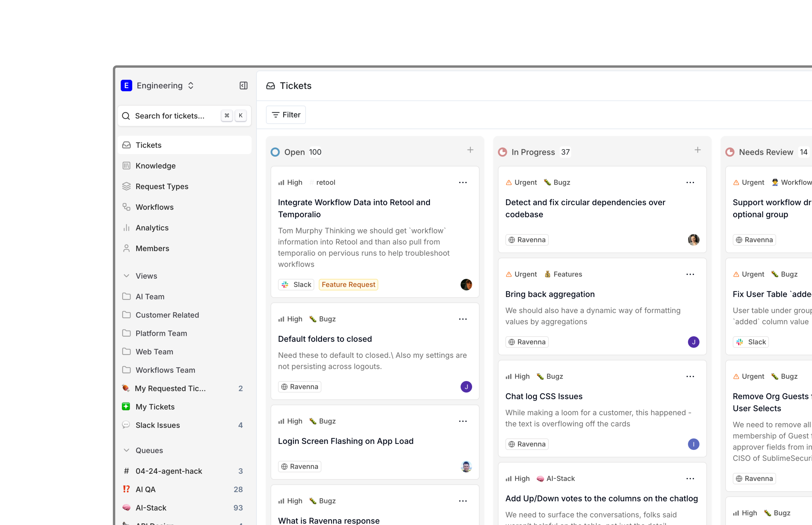Open the AI-Stack queue

[185, 508]
